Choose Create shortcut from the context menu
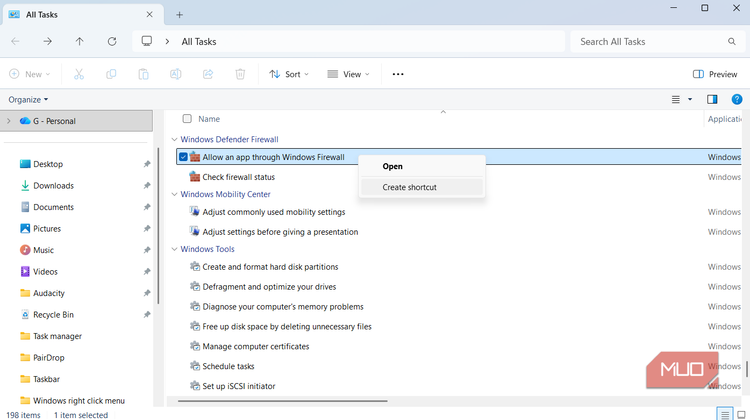The image size is (750, 420). click(422, 187)
